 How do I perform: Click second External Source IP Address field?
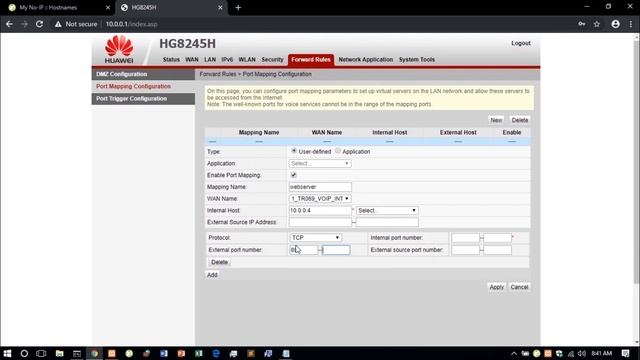tap(387, 222)
